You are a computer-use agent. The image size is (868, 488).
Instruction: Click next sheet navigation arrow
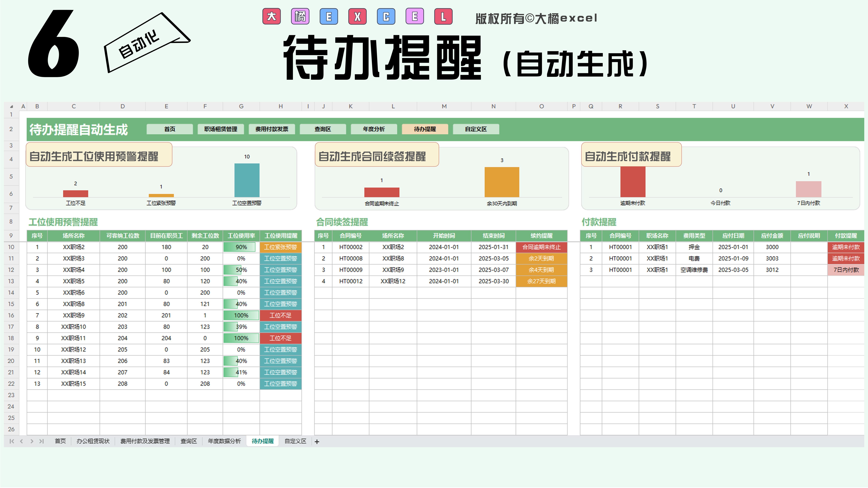[x=32, y=441]
